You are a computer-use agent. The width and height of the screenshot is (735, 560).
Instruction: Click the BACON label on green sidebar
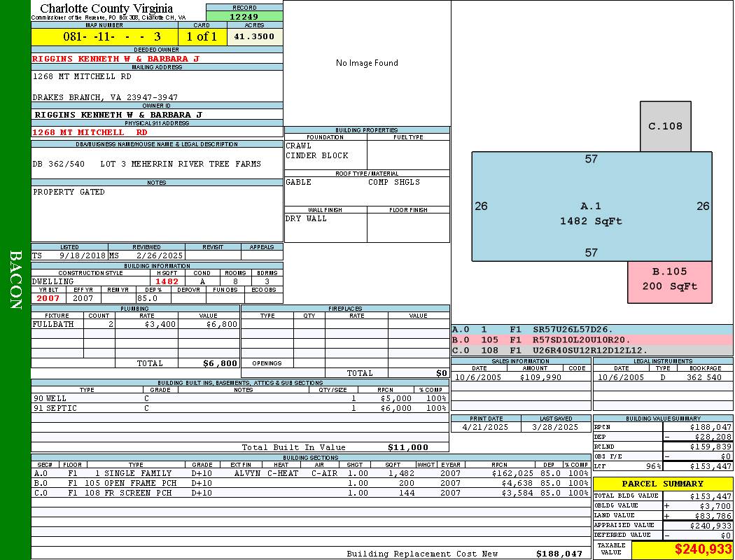coord(15,280)
